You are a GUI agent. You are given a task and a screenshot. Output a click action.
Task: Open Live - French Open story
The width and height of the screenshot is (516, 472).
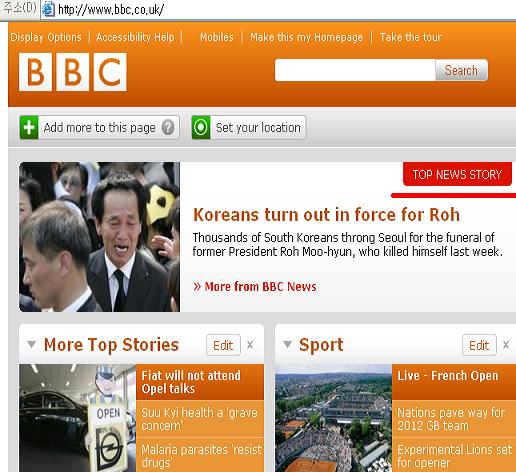(x=454, y=382)
